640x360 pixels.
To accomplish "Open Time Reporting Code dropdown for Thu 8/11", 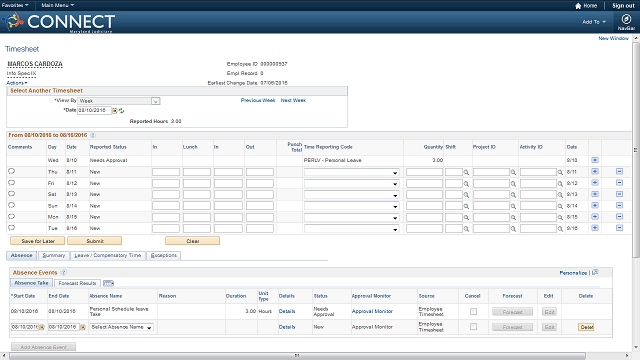I will tap(351, 173).
